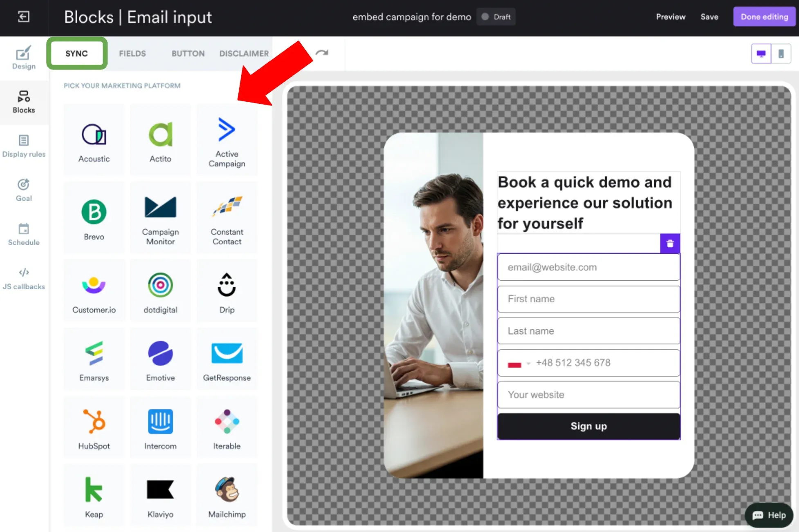This screenshot has height=532, width=799.
Task: Open the JS callbacks sidebar section
Action: (x=24, y=279)
